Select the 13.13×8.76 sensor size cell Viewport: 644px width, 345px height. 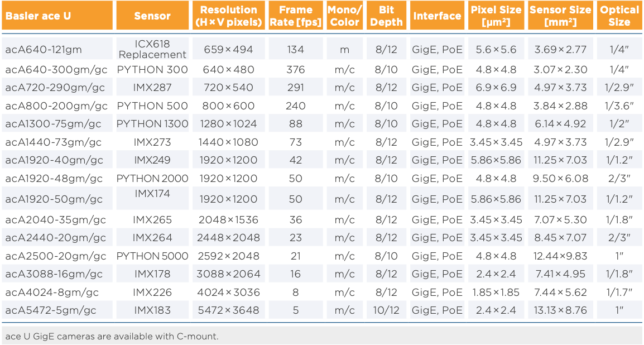560,310
